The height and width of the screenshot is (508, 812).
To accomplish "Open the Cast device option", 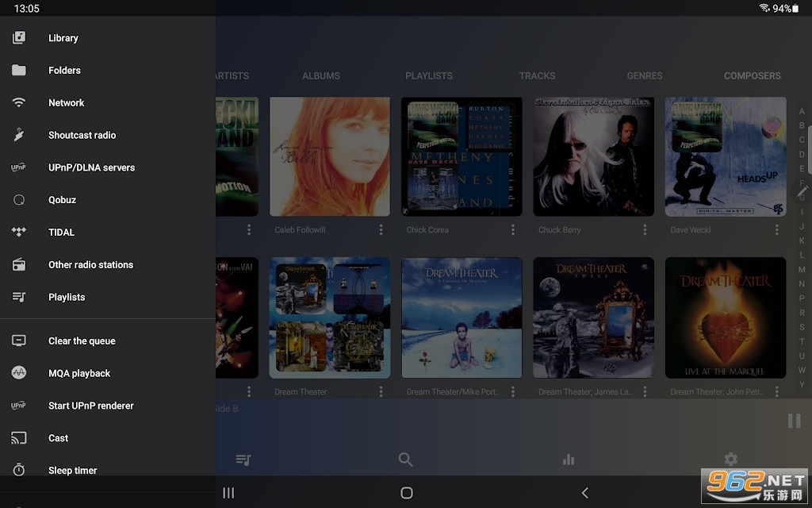I will tap(58, 438).
